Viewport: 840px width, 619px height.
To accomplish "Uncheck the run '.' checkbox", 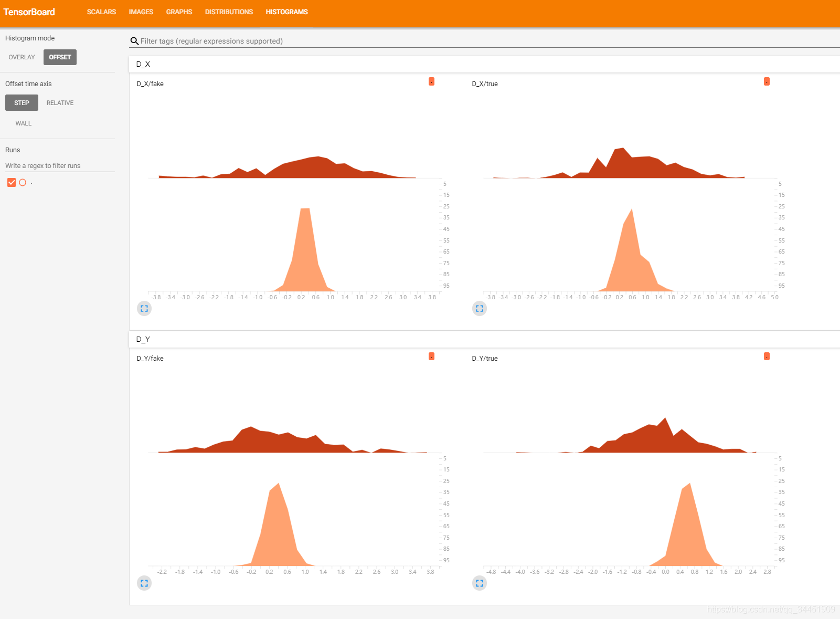I will 12,183.
